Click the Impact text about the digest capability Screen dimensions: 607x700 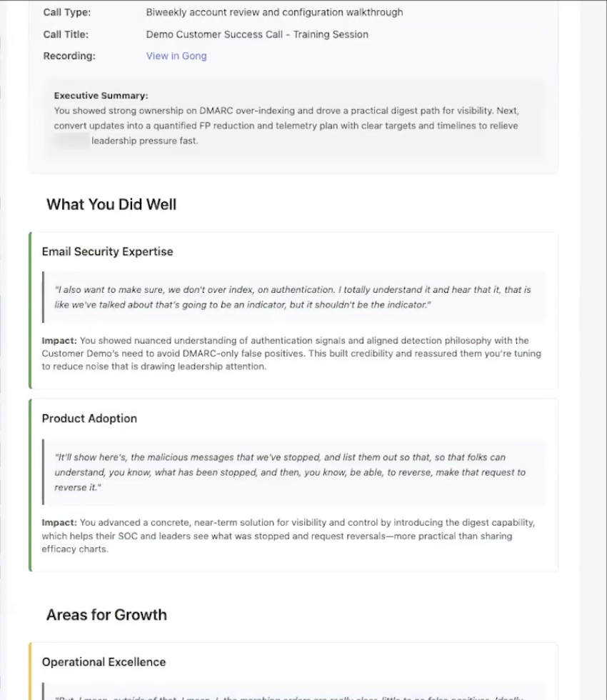289,536
